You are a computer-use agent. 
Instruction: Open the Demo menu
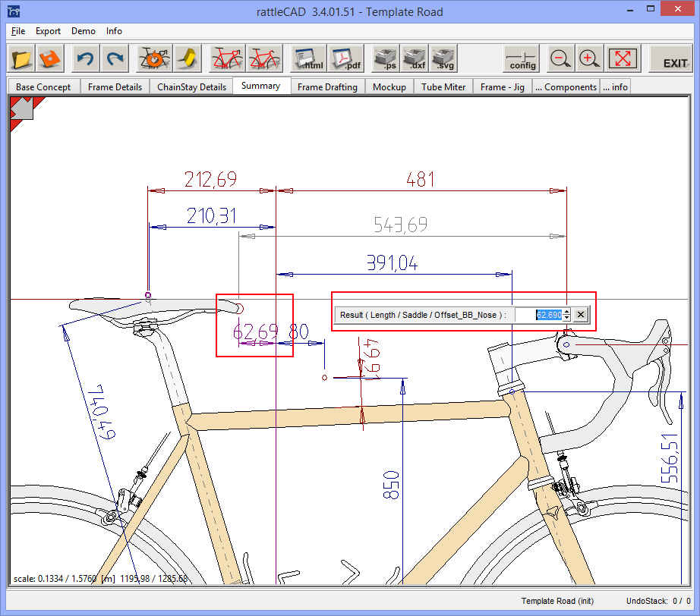click(x=84, y=31)
